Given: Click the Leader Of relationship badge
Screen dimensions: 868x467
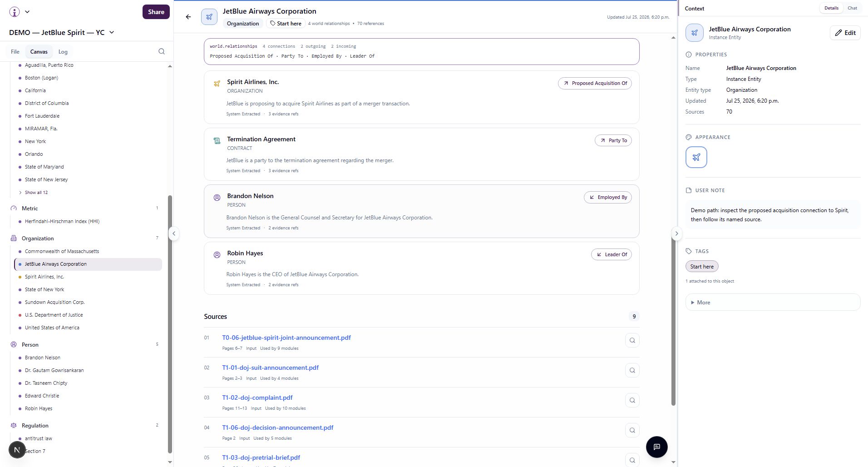Looking at the screenshot, I should [x=612, y=255].
